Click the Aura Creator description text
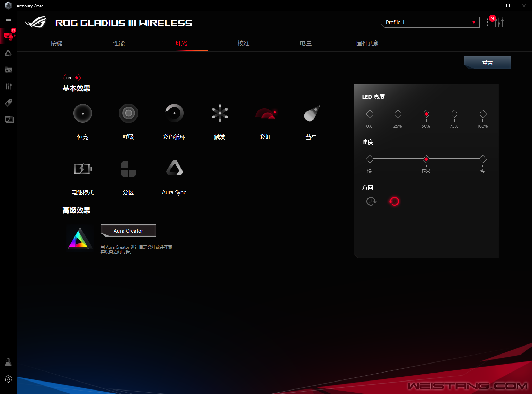Image resolution: width=532 pixels, height=394 pixels. [x=136, y=249]
